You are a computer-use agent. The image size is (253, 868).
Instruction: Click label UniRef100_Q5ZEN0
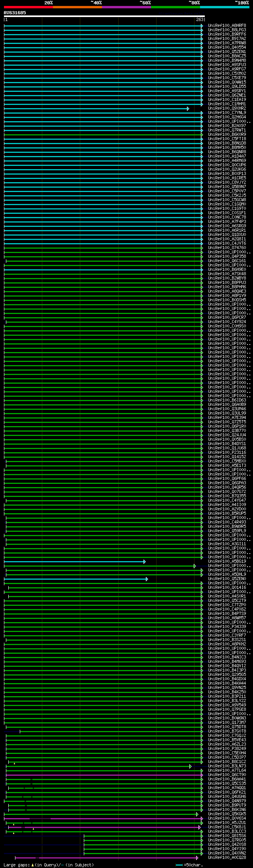pyautogui.click(x=227, y=579)
